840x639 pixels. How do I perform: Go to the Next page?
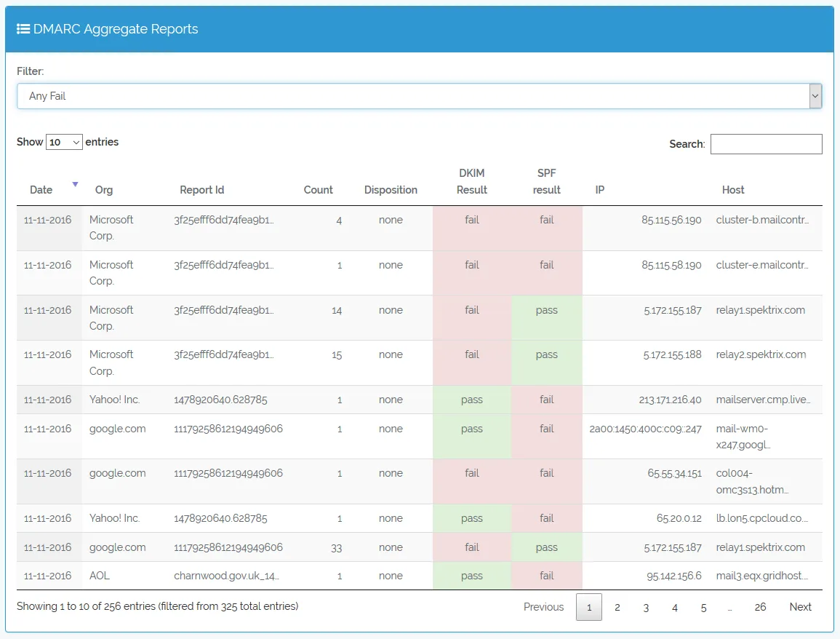[800, 607]
